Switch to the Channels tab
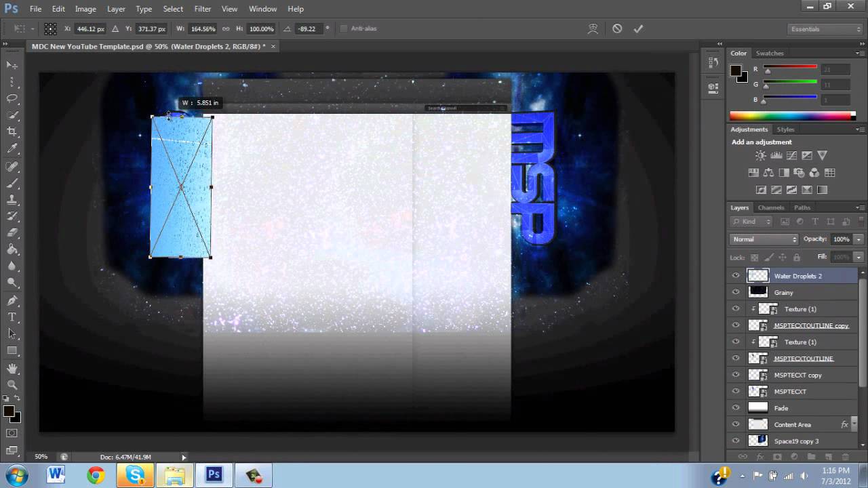868x488 pixels. tap(771, 207)
